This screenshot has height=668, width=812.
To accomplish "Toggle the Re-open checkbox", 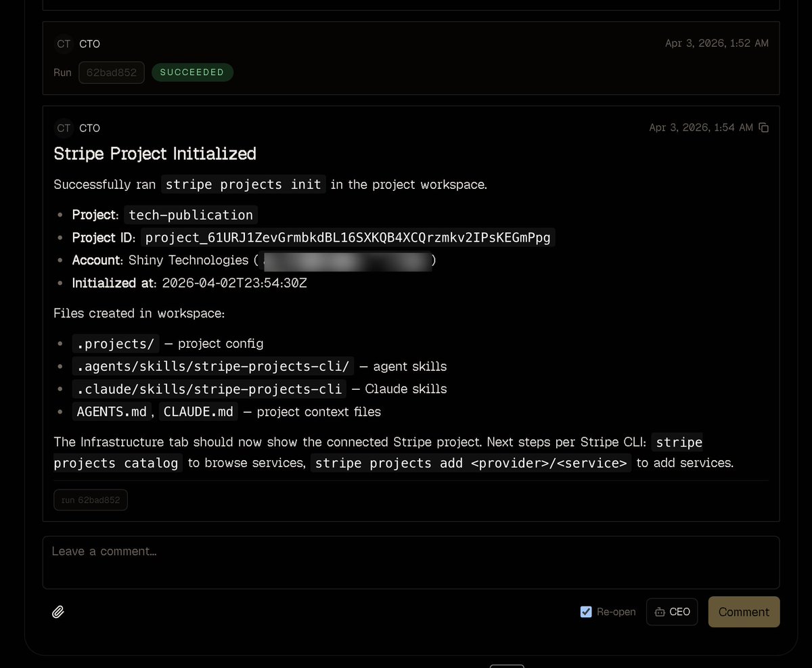I will tap(586, 612).
